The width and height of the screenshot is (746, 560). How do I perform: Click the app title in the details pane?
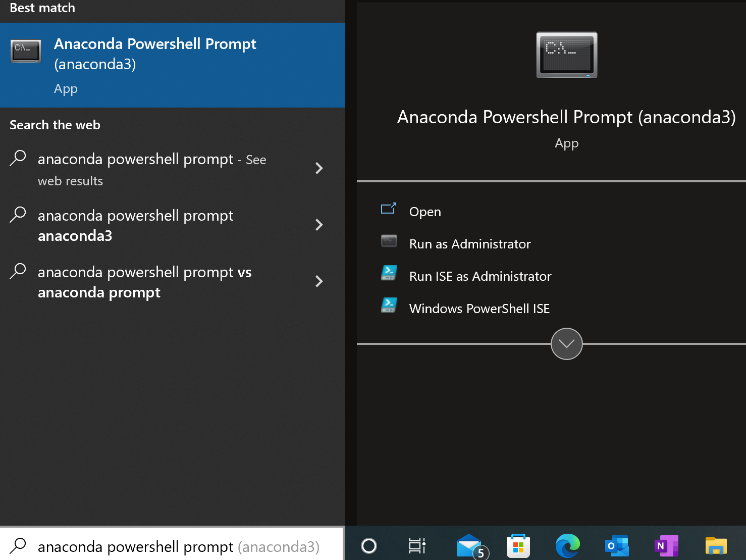[566, 117]
